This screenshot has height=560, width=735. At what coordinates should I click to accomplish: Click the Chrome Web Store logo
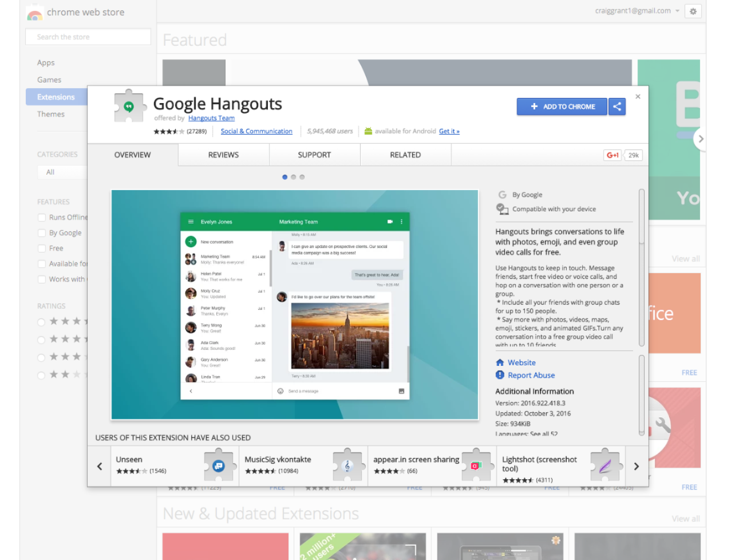coord(35,13)
